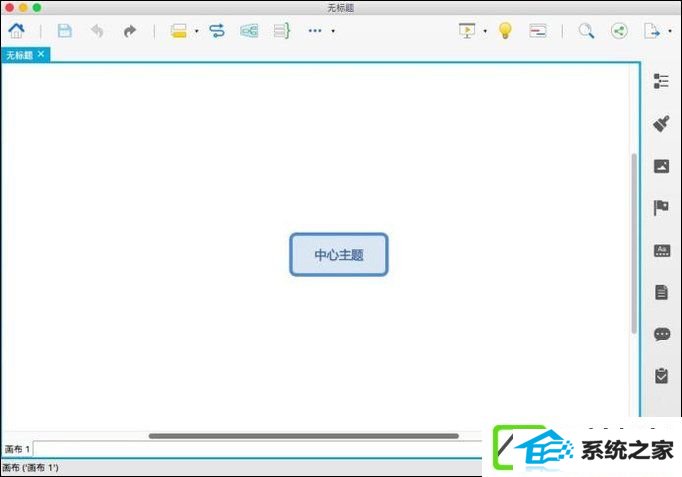This screenshot has height=477, width=682.
Task: Save the mind map with disk icon
Action: tap(64, 31)
